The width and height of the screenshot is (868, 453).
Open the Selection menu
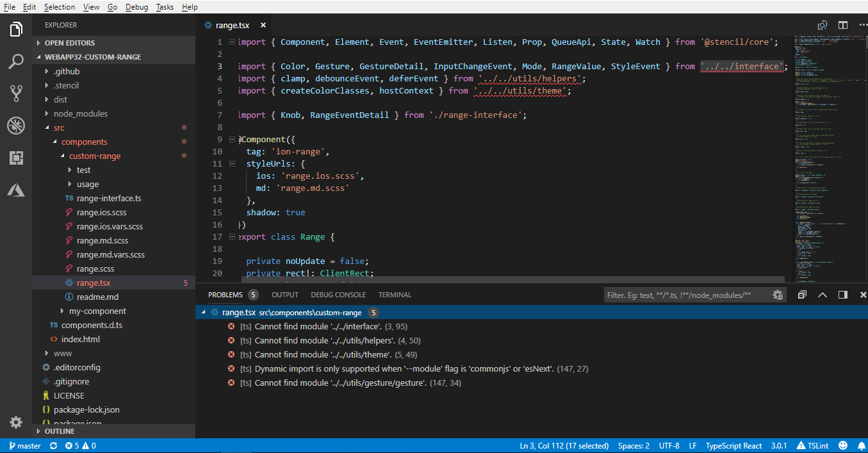60,6
